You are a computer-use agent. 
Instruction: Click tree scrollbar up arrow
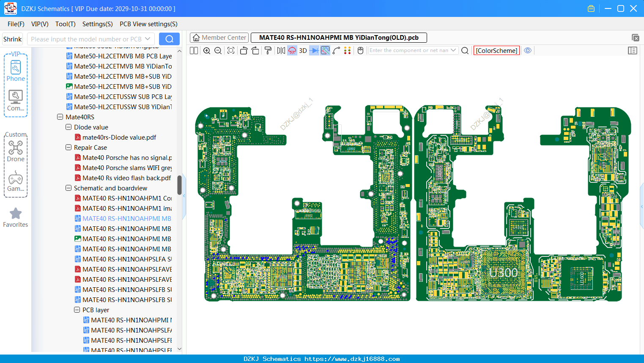(179, 51)
